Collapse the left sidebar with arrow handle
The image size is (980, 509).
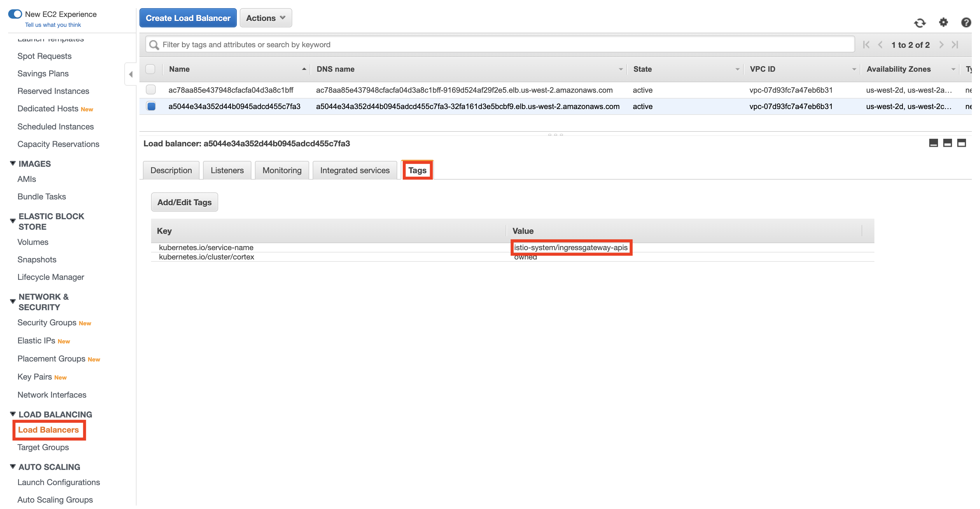click(x=130, y=75)
